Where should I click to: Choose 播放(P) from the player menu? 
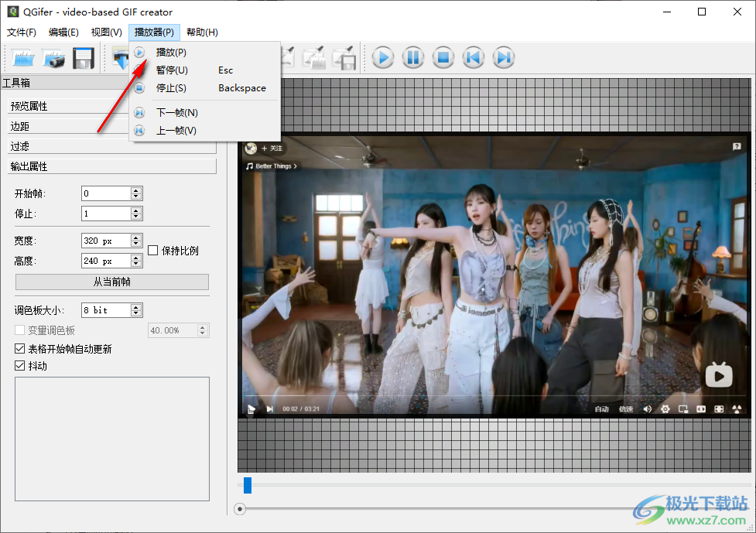tap(205, 52)
